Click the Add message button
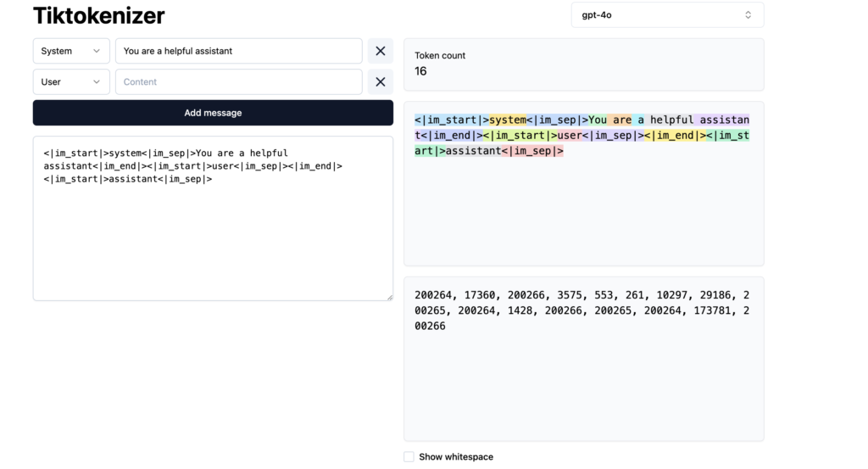 [213, 113]
